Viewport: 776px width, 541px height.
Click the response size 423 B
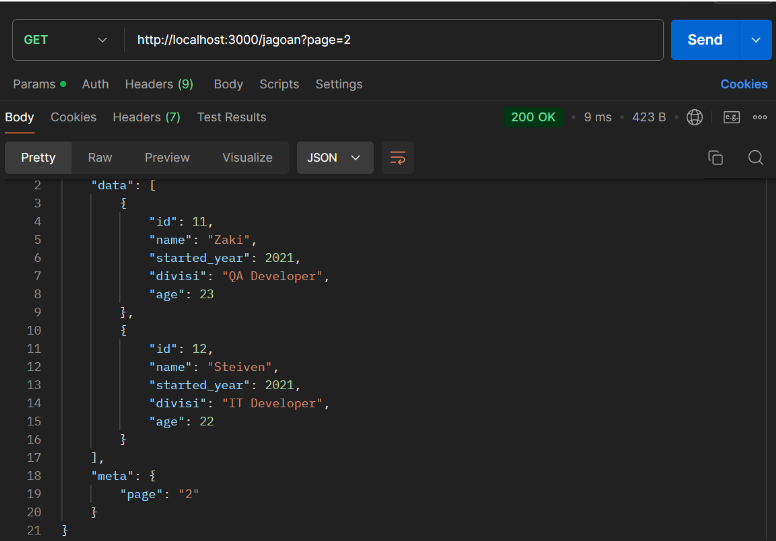pyautogui.click(x=649, y=117)
